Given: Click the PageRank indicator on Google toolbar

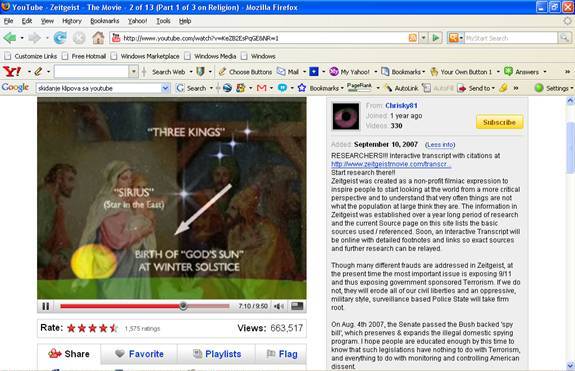Looking at the screenshot, I should (359, 87).
